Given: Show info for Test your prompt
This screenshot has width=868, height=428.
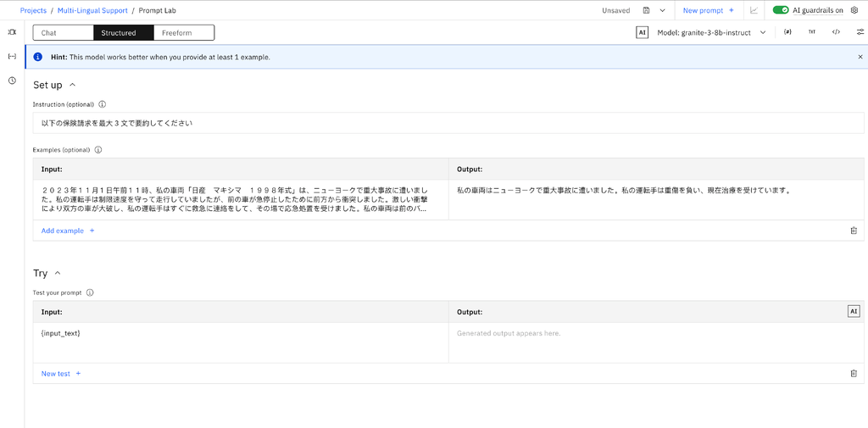Looking at the screenshot, I should pyautogui.click(x=90, y=292).
